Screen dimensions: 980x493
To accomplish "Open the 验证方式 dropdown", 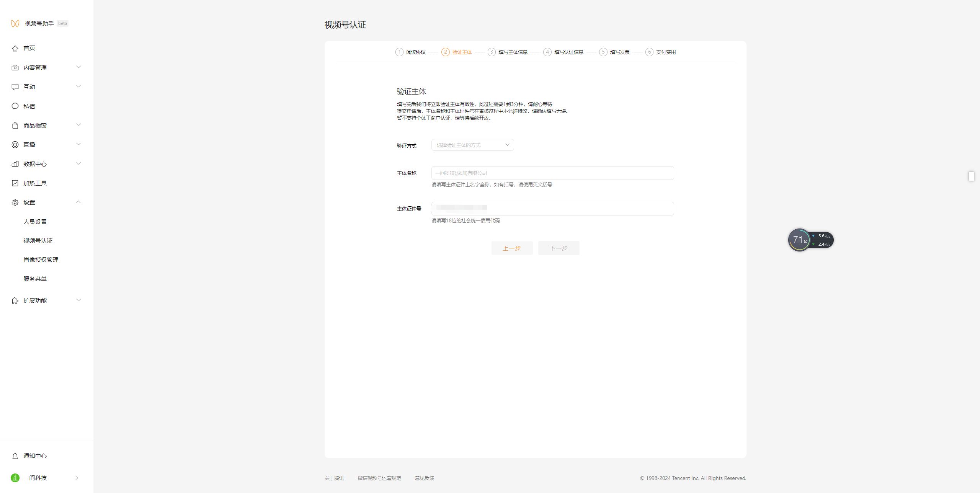I will tap(472, 145).
